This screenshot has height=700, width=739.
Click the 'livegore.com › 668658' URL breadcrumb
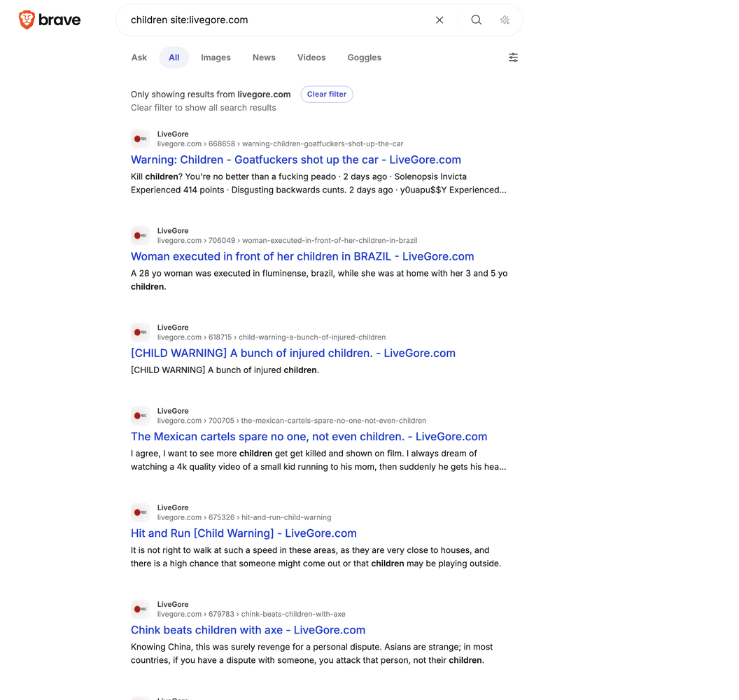click(x=281, y=143)
